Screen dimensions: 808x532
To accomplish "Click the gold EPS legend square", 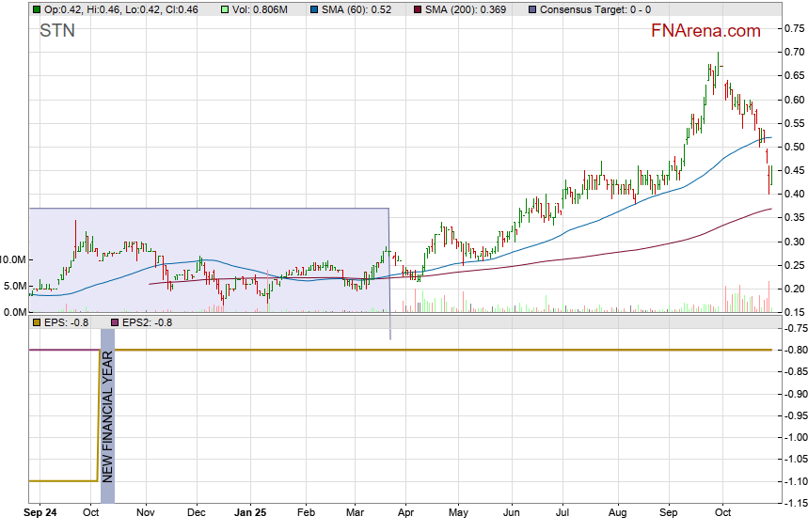I will pyautogui.click(x=37, y=322).
